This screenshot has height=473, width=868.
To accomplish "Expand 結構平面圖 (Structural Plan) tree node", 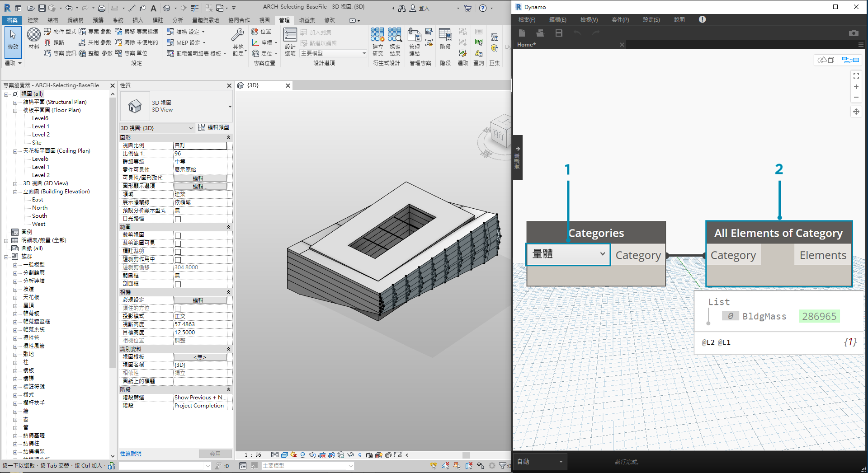I will point(15,102).
